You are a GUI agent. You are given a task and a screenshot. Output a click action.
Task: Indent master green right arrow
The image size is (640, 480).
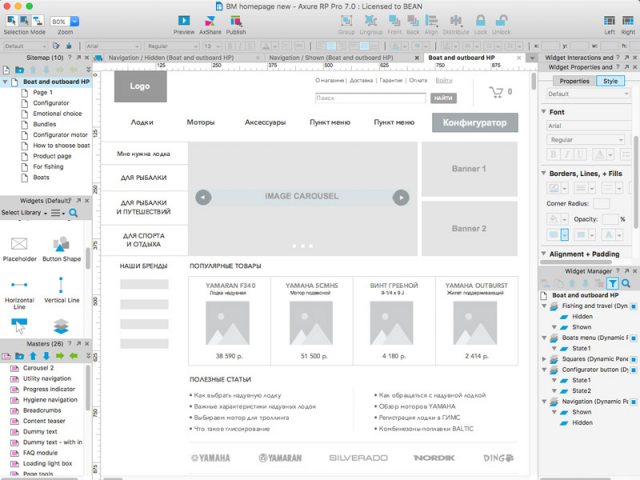(60, 356)
